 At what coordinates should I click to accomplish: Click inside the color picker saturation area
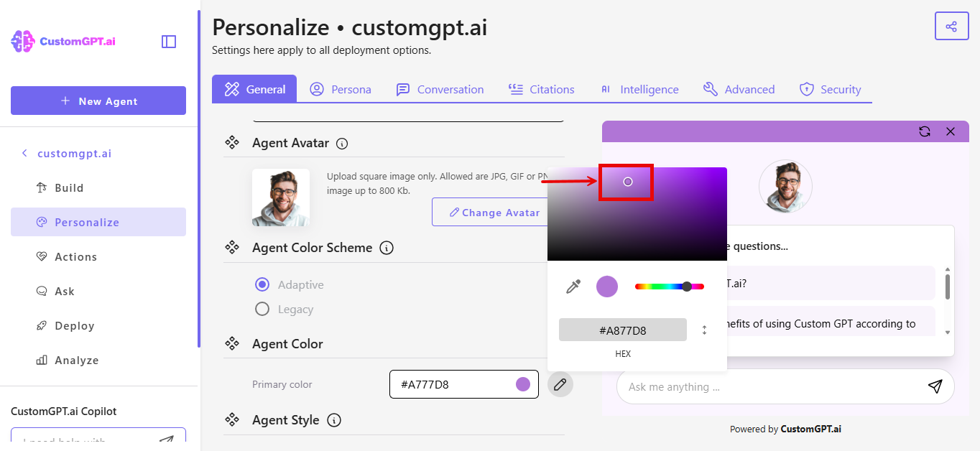637,214
